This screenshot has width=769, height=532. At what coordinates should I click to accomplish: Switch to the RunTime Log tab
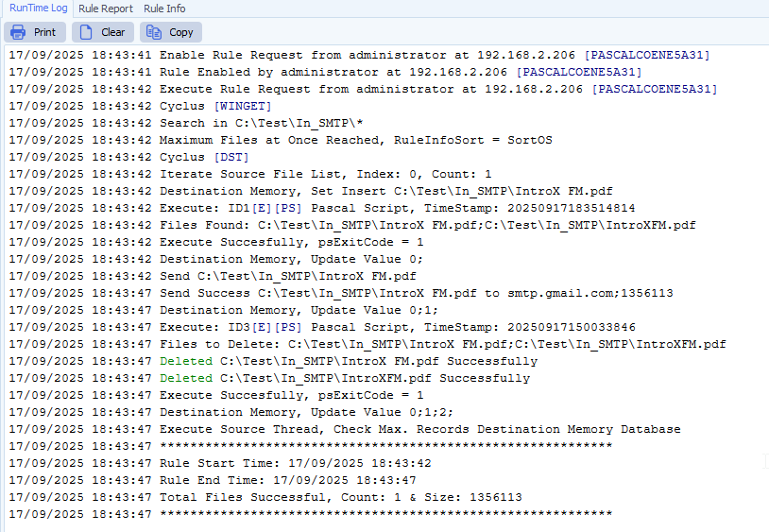(38, 9)
